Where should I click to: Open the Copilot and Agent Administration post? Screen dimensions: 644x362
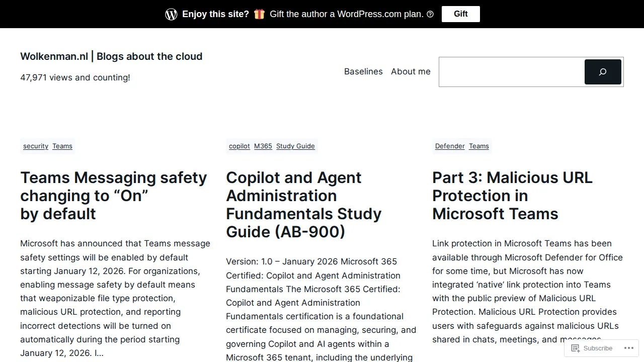pyautogui.click(x=304, y=205)
